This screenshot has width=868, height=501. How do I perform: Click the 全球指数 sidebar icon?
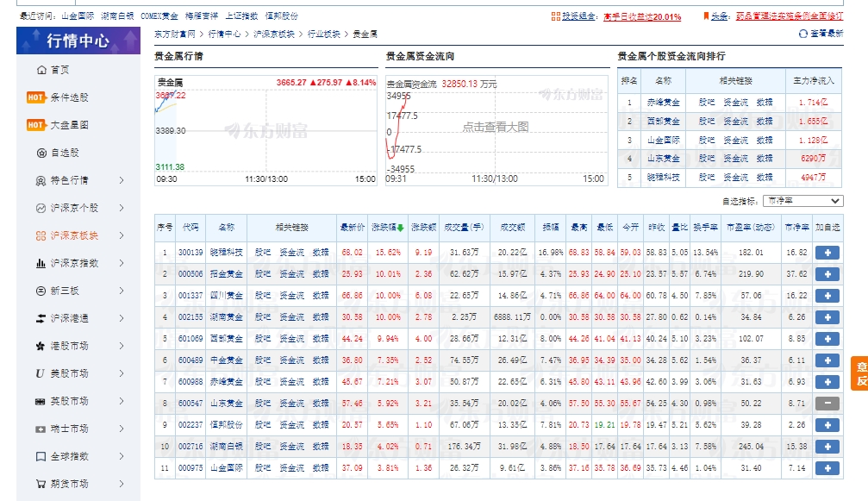(41, 457)
